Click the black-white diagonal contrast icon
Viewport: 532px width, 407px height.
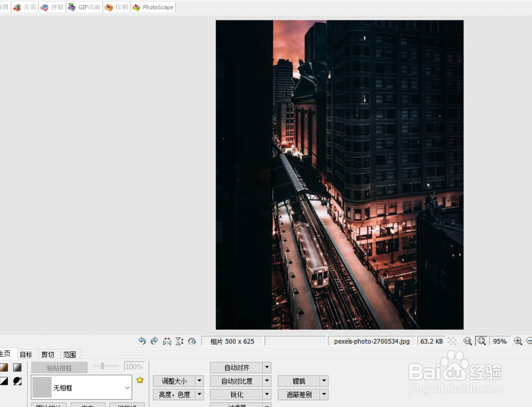[x=4, y=381]
